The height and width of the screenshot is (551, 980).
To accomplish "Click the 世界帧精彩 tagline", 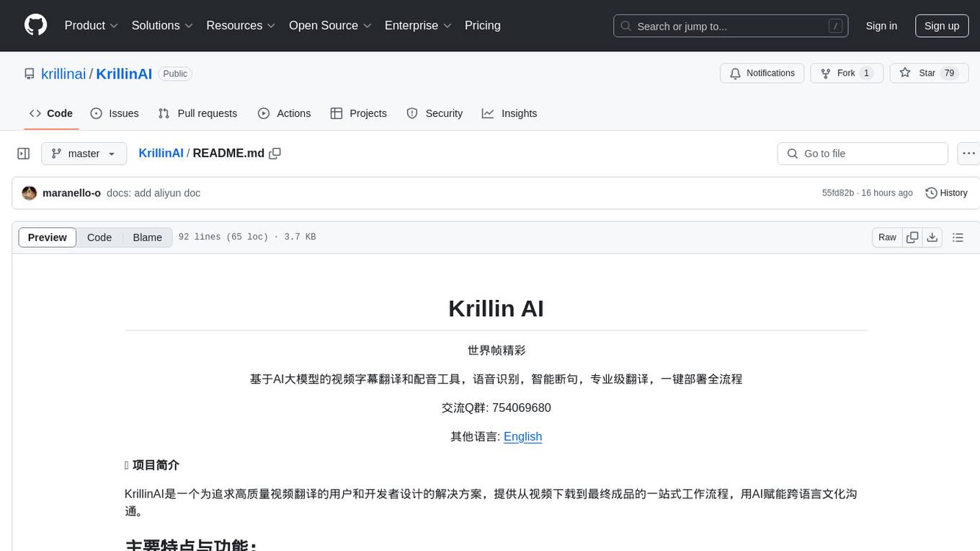I will (496, 351).
